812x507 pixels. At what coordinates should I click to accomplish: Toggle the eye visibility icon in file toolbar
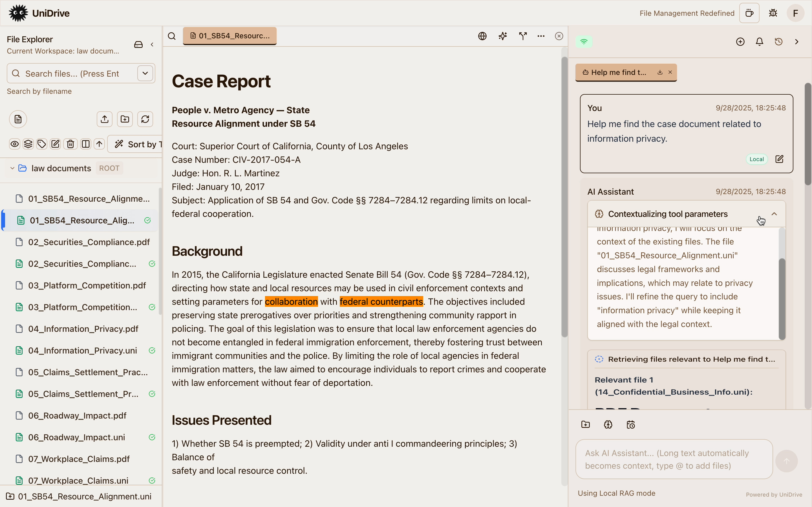point(14,144)
